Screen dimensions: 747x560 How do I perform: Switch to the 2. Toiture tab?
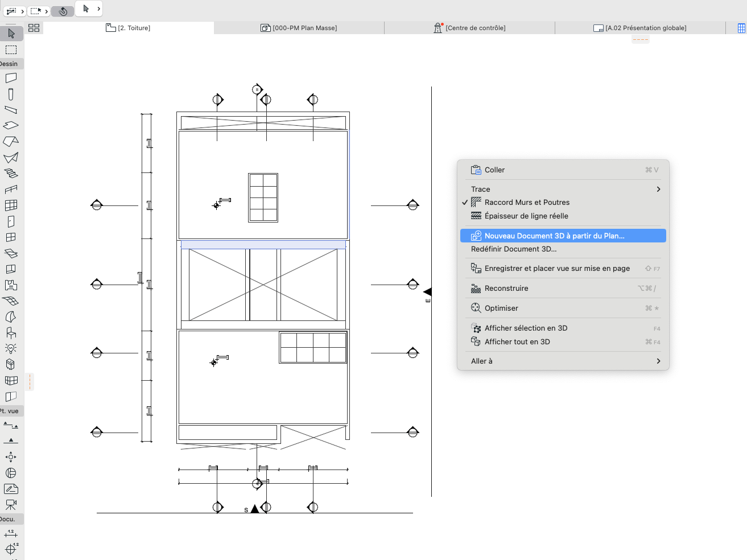[x=129, y=28]
